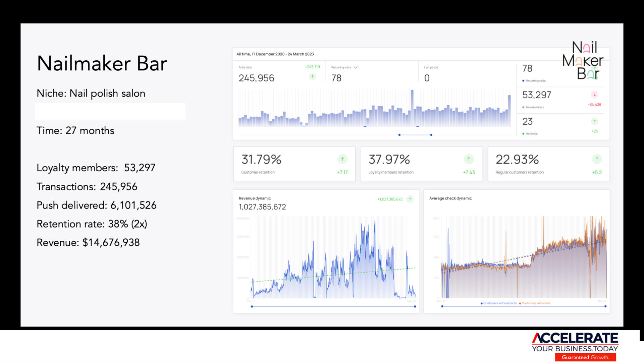Expand the Returning visits dropdown chevron

coord(356,67)
